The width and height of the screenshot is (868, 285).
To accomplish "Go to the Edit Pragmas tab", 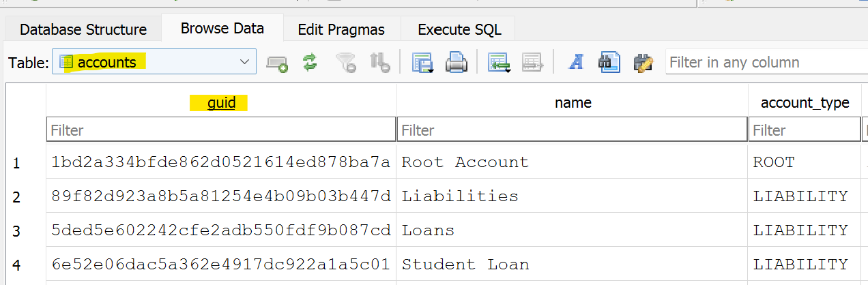I will (x=341, y=30).
